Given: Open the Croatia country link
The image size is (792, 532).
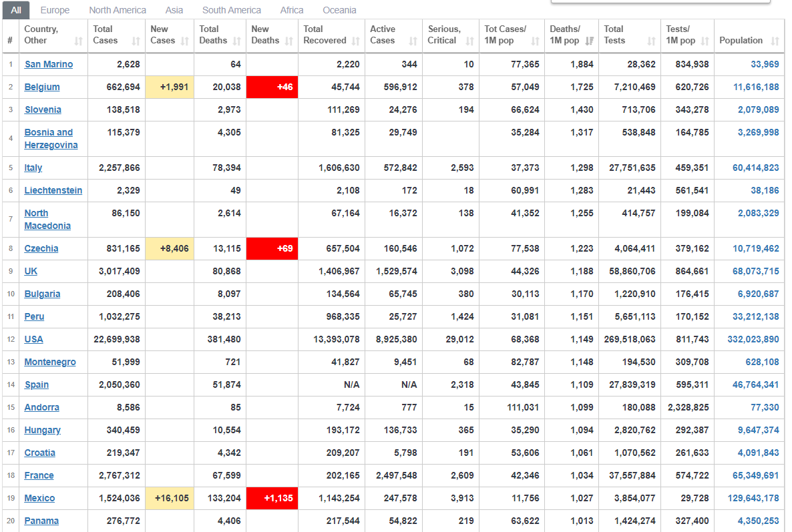Looking at the screenshot, I should (x=40, y=453).
